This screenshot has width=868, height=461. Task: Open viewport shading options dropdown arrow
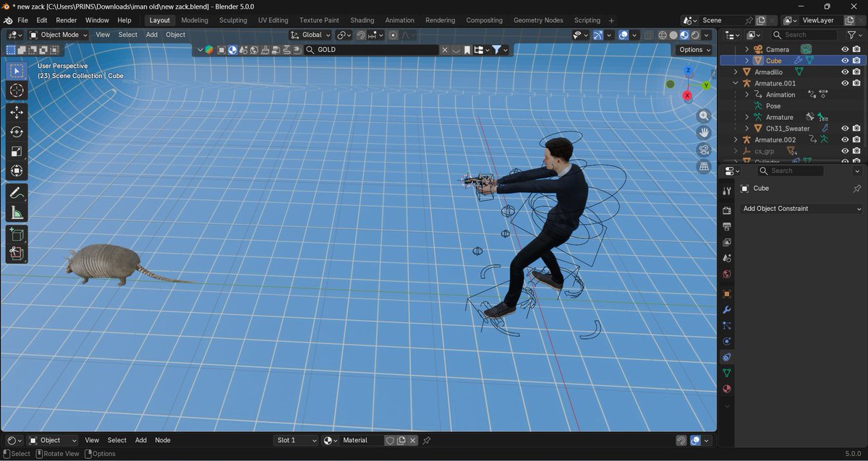[707, 35]
